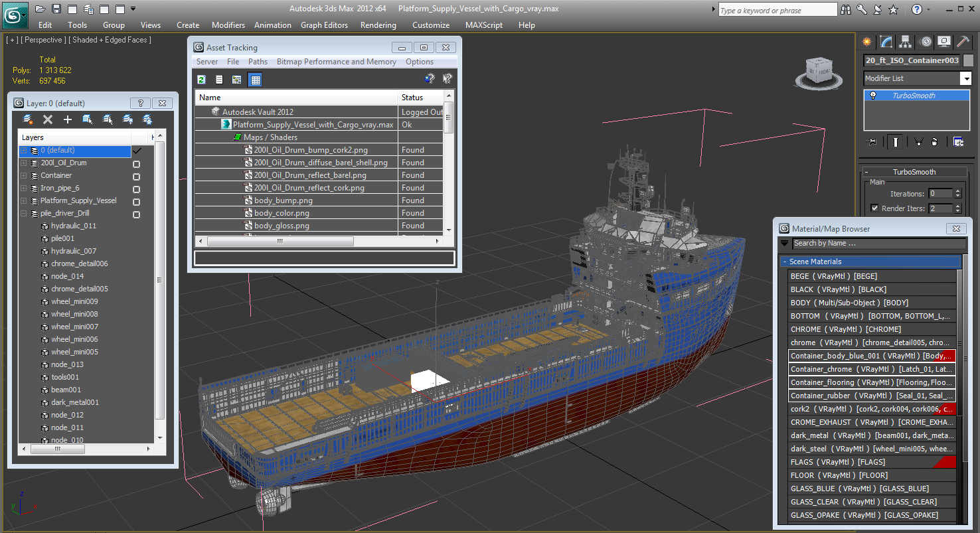Select the table view icon in Asset Tracking
Screen dimensions: 980x533
(x=255, y=80)
